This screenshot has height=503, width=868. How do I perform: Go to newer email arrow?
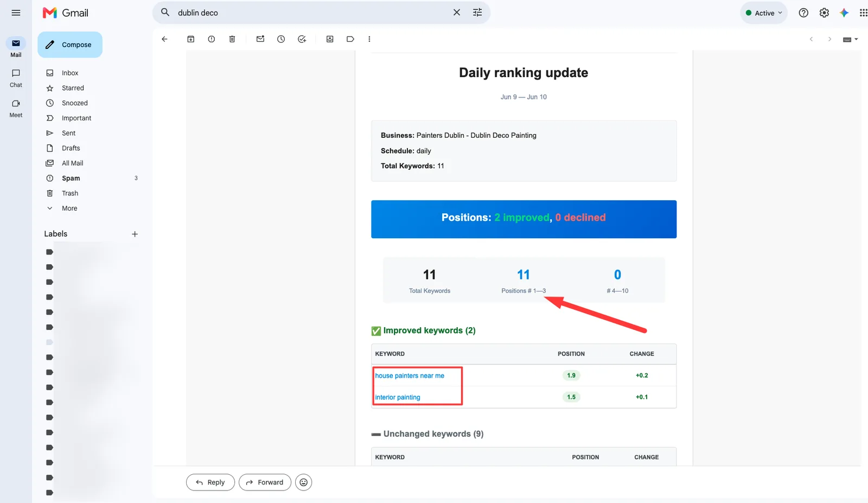pyautogui.click(x=811, y=39)
